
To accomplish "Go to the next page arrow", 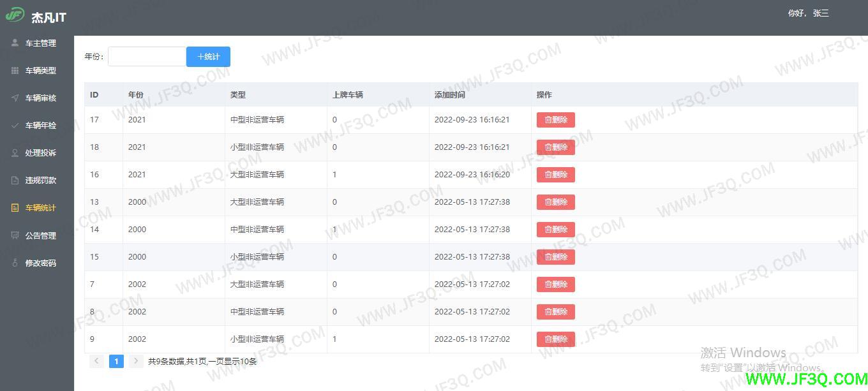I will point(136,362).
